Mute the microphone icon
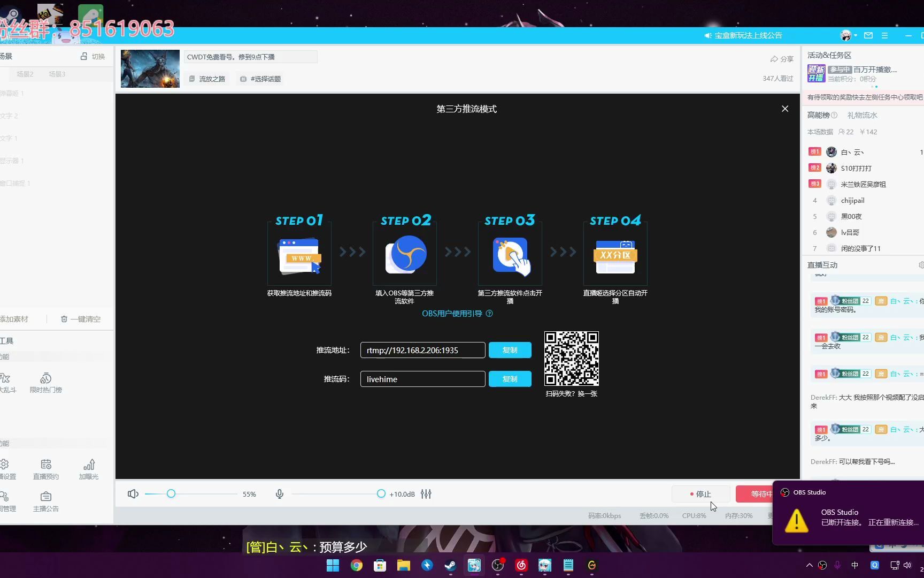 (x=279, y=494)
